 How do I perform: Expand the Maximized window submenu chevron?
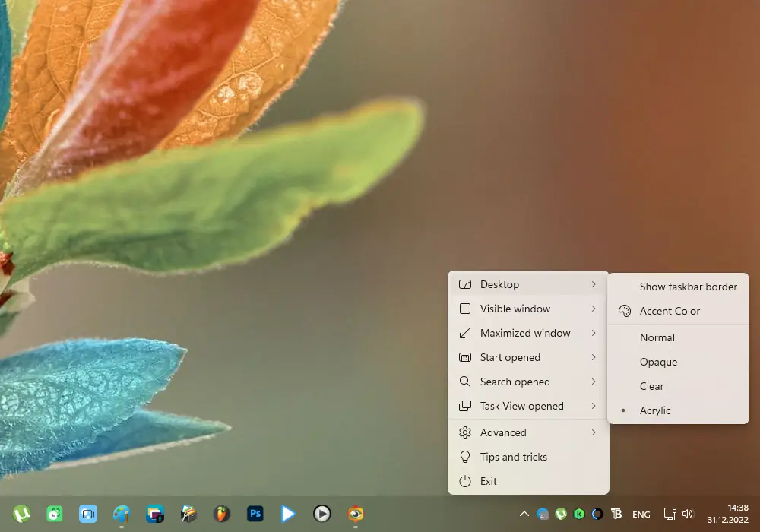[x=594, y=333]
